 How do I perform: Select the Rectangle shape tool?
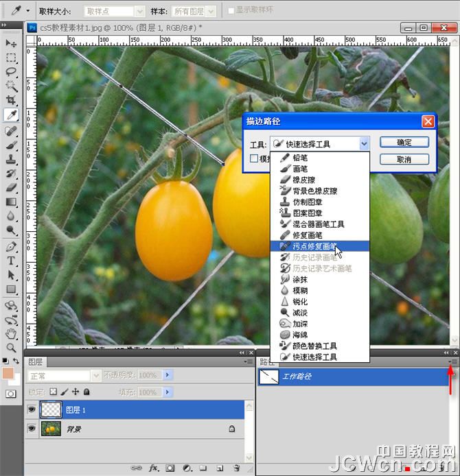11,289
